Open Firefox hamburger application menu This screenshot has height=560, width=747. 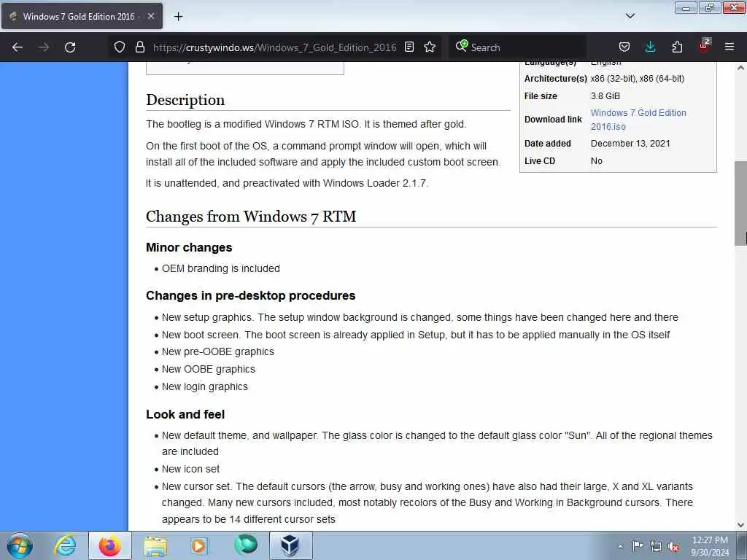coord(729,47)
